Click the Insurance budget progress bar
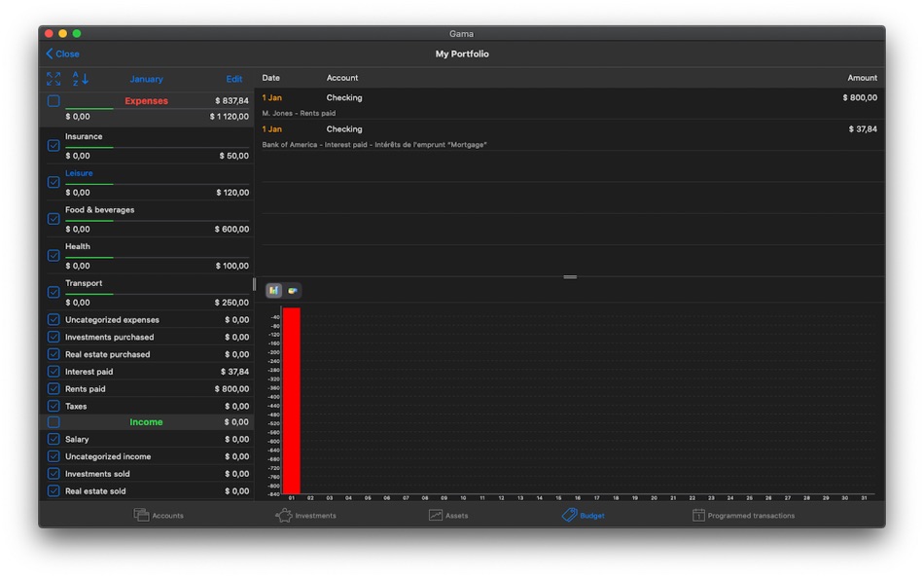The width and height of the screenshot is (924, 578). 158,147
